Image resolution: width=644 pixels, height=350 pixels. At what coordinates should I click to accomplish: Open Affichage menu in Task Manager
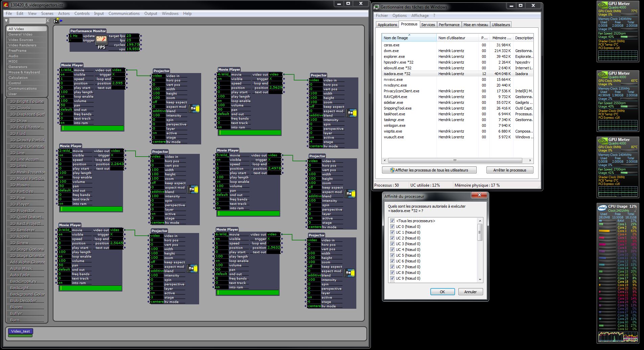(x=420, y=16)
